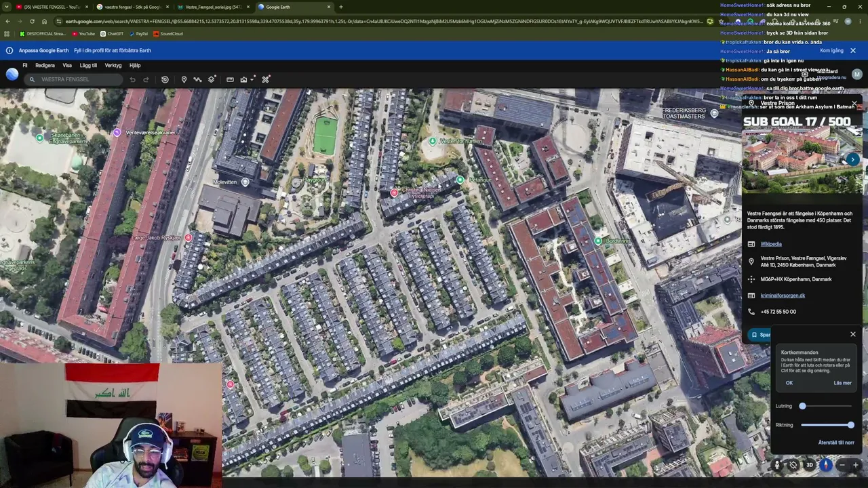
Task: Open PayPal bookmark
Action: click(138, 34)
